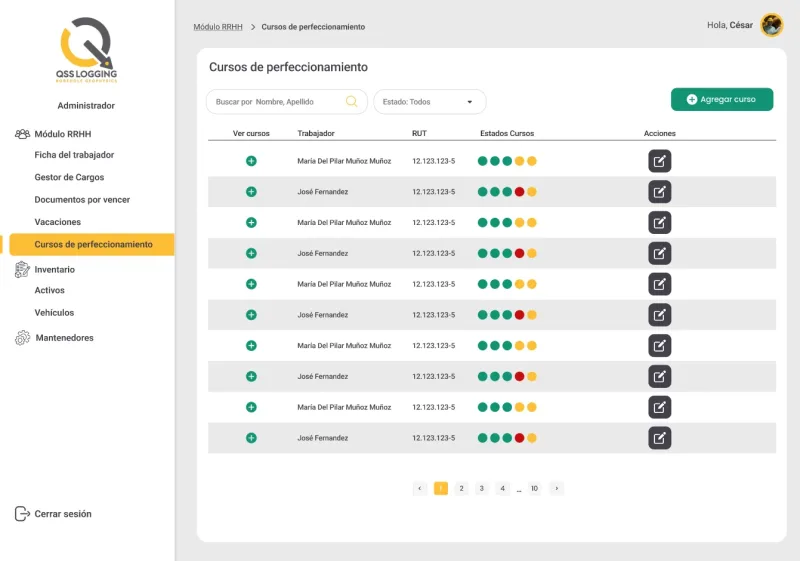800x561 pixels.
Task: Edit the second María Del Pilar row
Action: [659, 223]
